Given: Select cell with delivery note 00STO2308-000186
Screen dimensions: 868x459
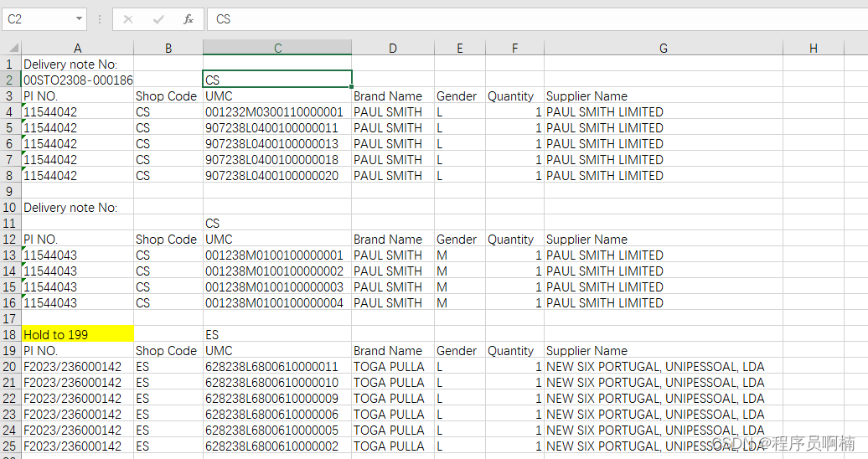Looking at the screenshot, I should coord(77,80).
